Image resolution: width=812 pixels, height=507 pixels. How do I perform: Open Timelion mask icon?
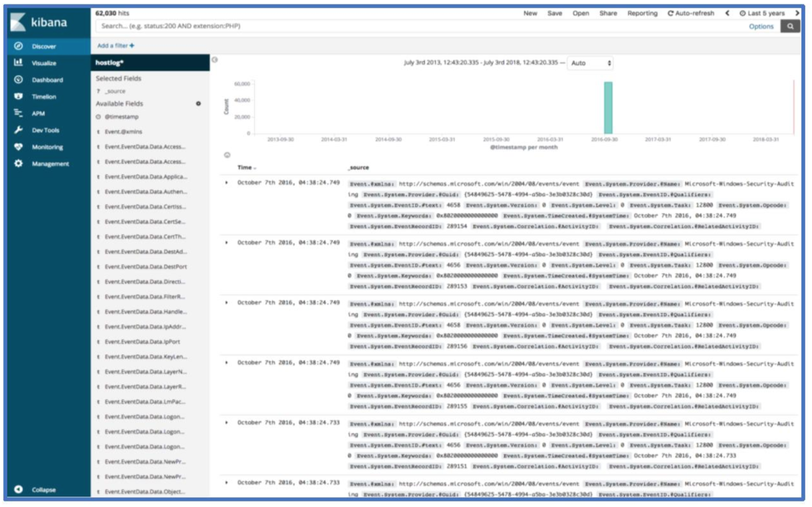(x=18, y=96)
